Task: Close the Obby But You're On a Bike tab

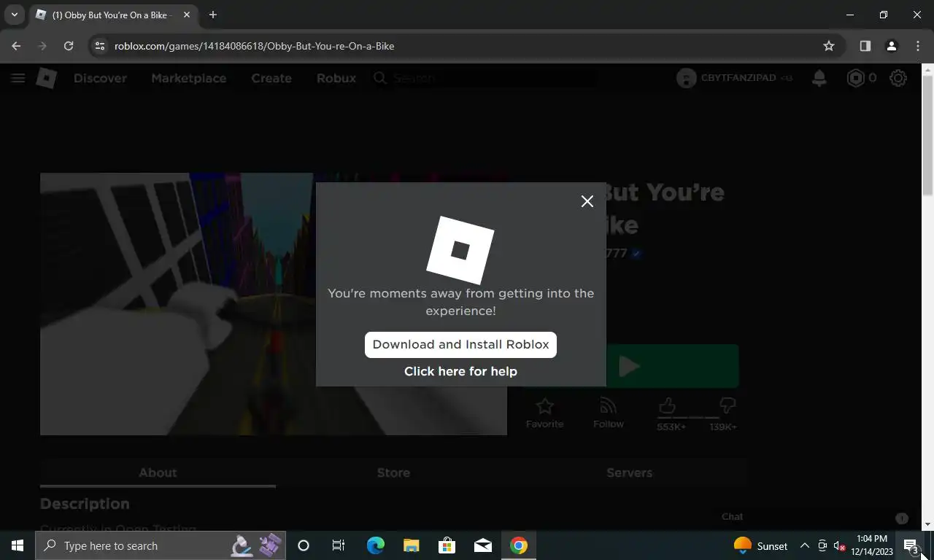Action: 187,15
